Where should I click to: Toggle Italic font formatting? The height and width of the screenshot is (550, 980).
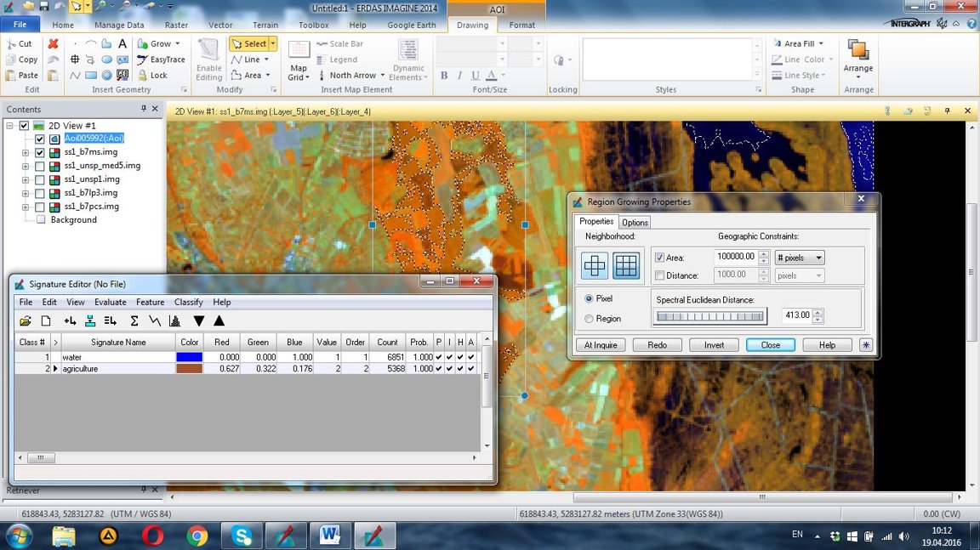(x=459, y=75)
